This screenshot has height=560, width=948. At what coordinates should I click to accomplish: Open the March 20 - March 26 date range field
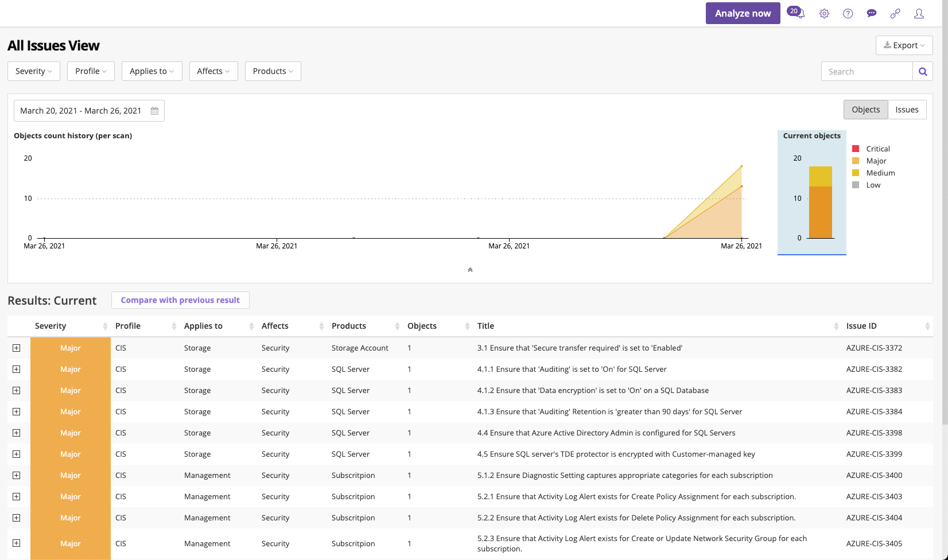tap(89, 111)
